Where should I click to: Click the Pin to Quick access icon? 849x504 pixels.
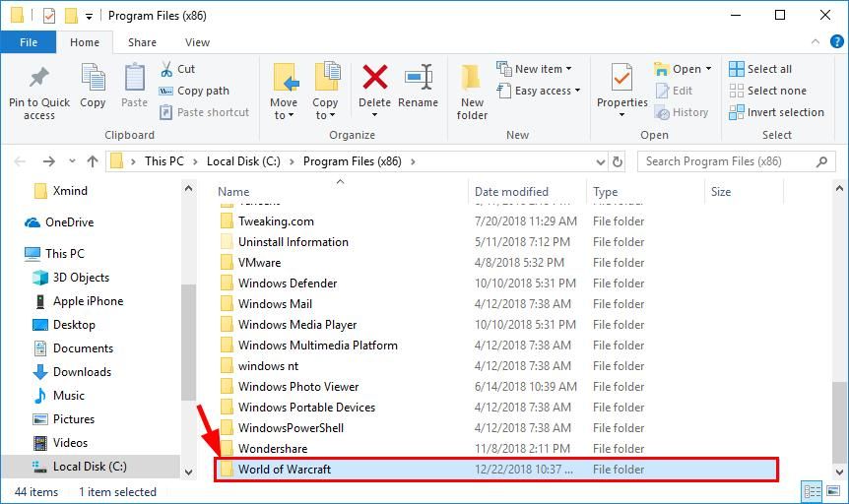38,79
